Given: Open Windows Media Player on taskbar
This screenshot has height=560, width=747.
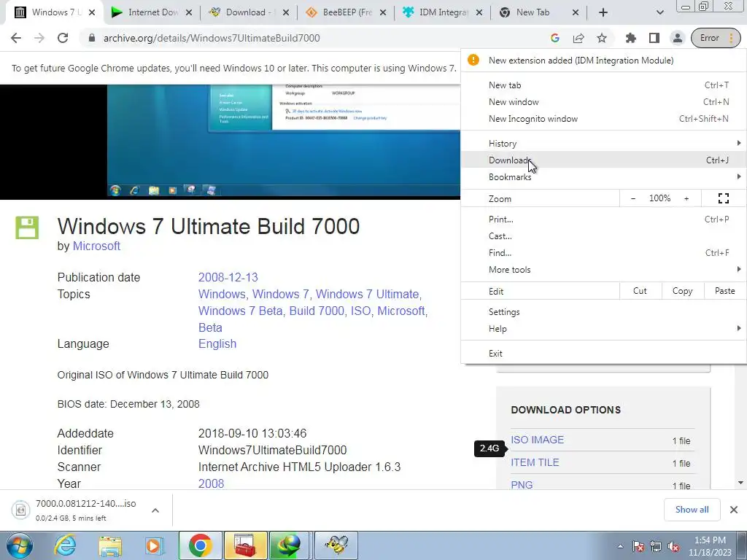Looking at the screenshot, I should pyautogui.click(x=154, y=545).
